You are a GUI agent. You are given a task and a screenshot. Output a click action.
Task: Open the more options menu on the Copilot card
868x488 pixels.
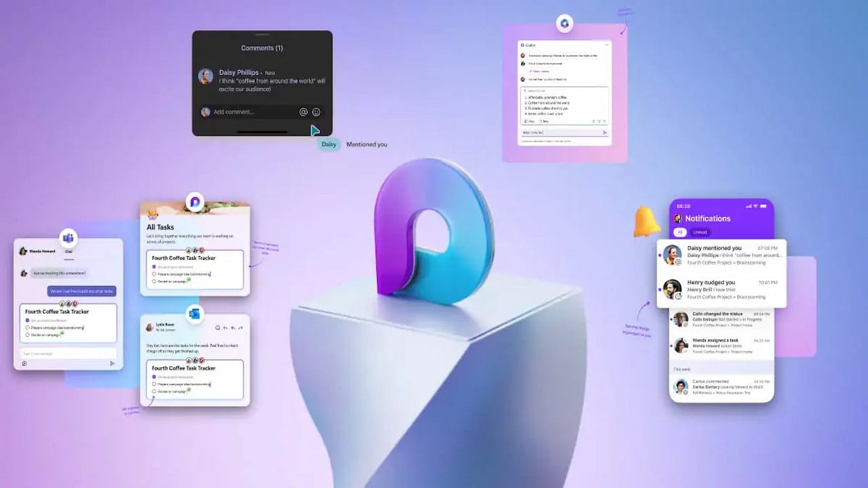[x=606, y=45]
